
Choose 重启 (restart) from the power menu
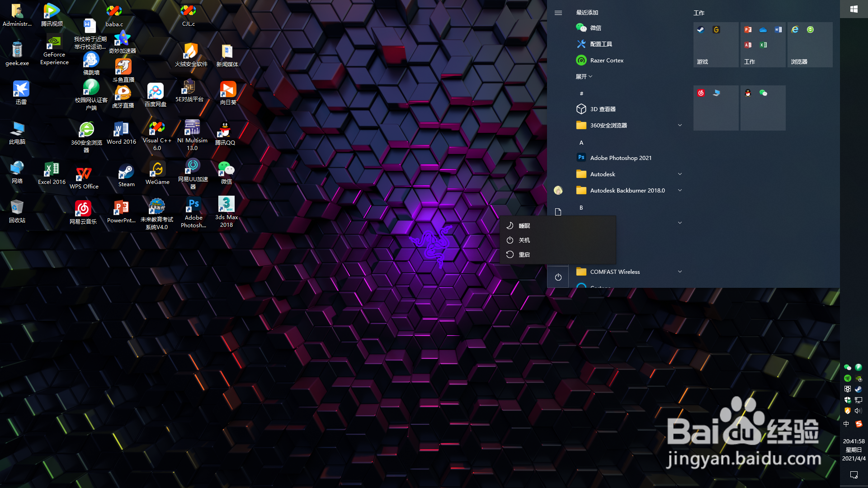coord(524,254)
